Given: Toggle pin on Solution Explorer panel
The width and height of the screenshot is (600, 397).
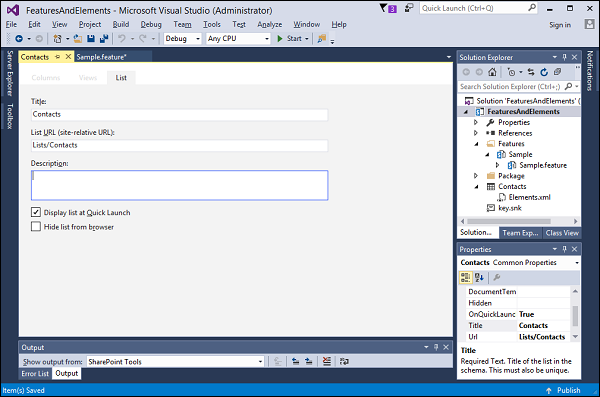Looking at the screenshot, I should [564, 57].
